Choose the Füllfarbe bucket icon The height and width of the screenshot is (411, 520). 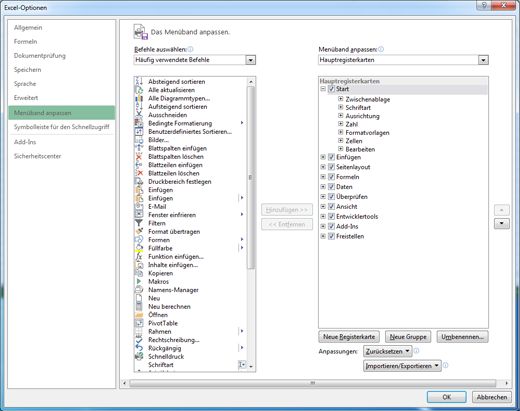pos(139,248)
